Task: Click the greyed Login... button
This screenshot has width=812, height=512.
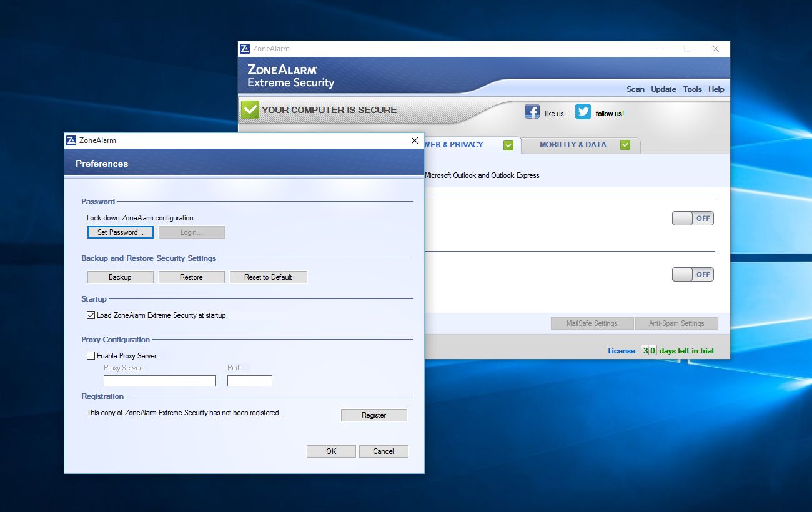Action: click(x=192, y=232)
